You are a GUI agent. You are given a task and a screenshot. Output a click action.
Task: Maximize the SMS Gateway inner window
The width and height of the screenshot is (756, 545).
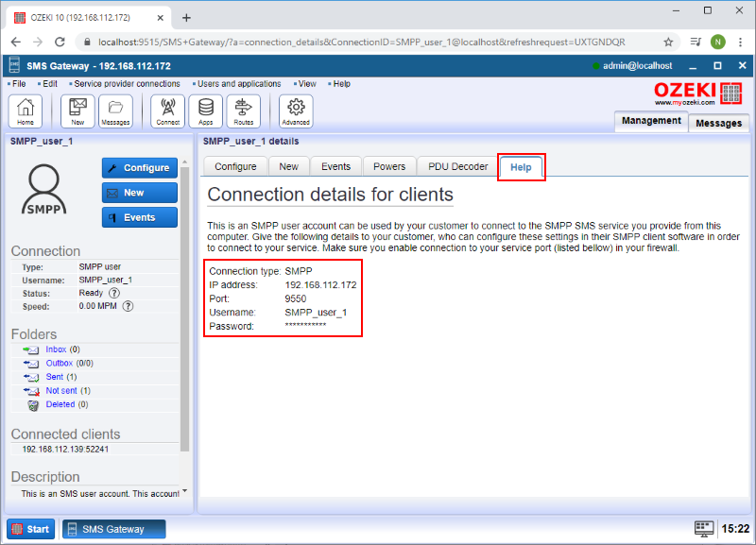coord(717,66)
